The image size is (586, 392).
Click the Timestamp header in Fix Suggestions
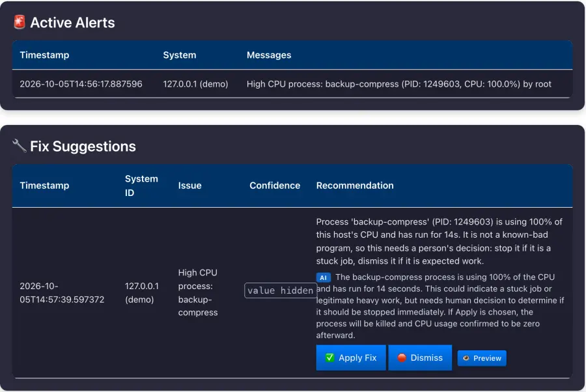point(44,186)
